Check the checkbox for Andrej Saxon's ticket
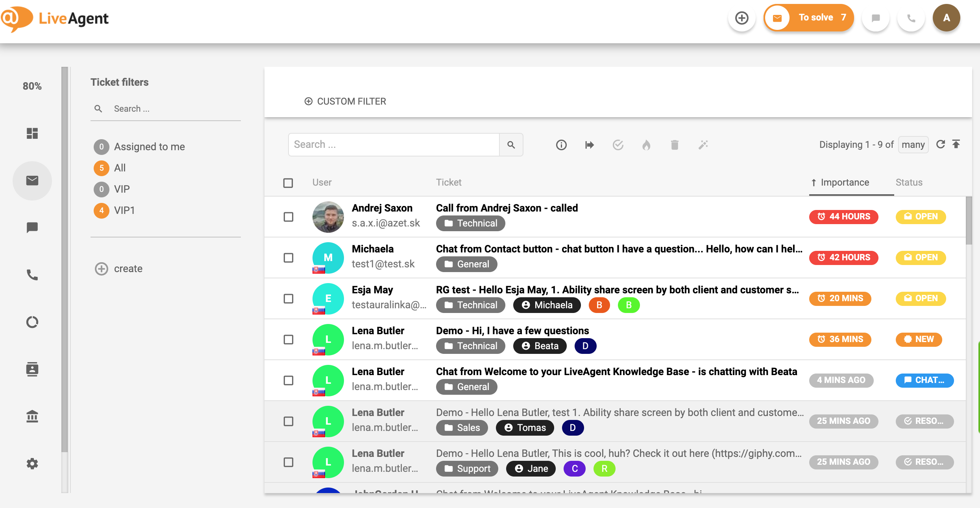The width and height of the screenshot is (980, 508). pos(288,217)
